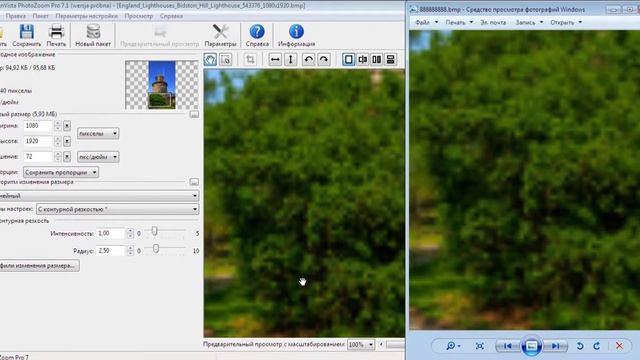
Task: Open zoom magnifier in Photo Viewer
Action: pos(453,346)
